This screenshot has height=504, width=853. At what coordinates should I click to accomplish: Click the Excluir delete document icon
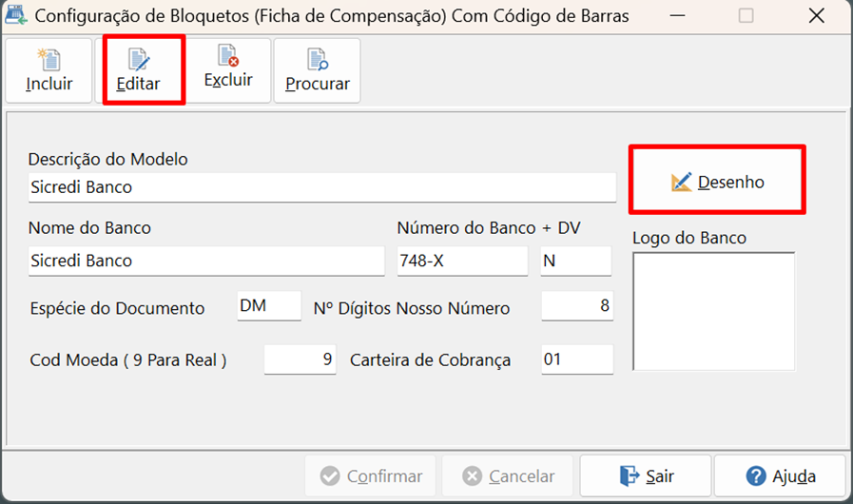(228, 55)
